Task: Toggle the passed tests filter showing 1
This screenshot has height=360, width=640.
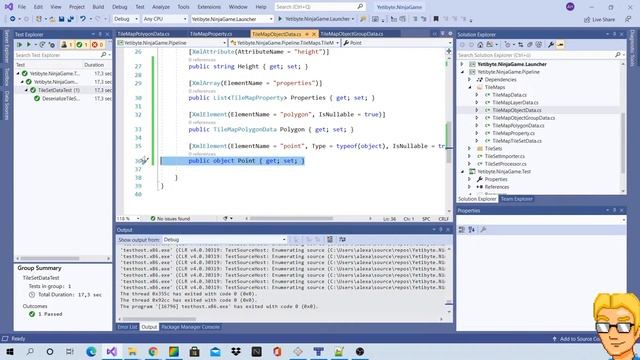Action: click(x=82, y=44)
